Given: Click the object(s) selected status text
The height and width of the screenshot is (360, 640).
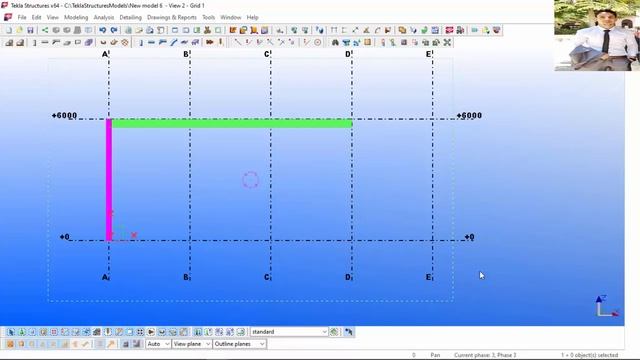Looking at the screenshot, I should pos(589,355).
